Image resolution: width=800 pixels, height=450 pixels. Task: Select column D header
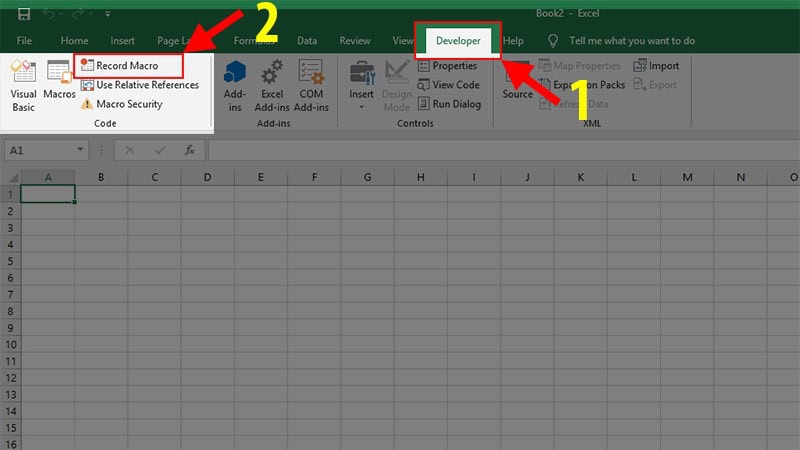coord(207,177)
